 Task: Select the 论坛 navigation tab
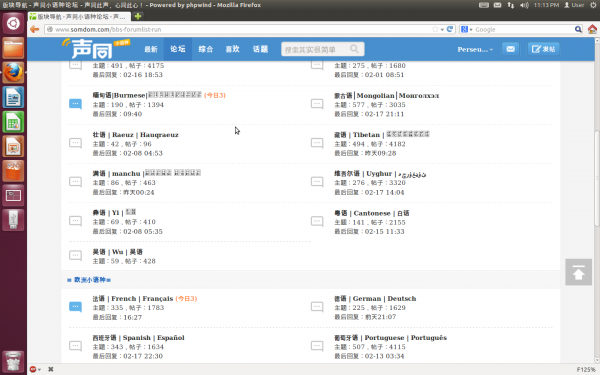click(178, 49)
